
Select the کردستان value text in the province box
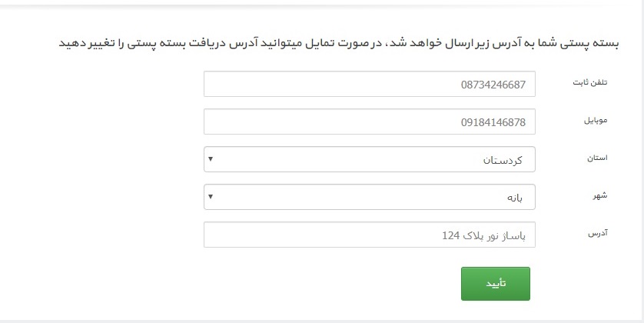pos(503,160)
